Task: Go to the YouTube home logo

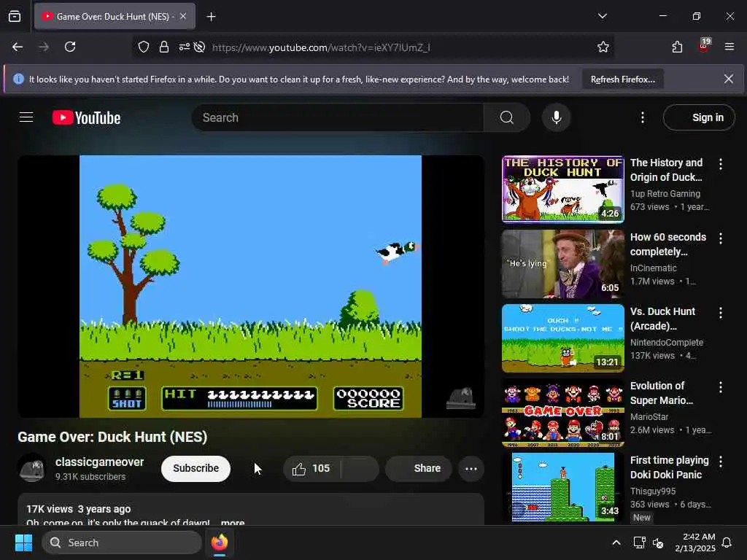Action: 86,117
